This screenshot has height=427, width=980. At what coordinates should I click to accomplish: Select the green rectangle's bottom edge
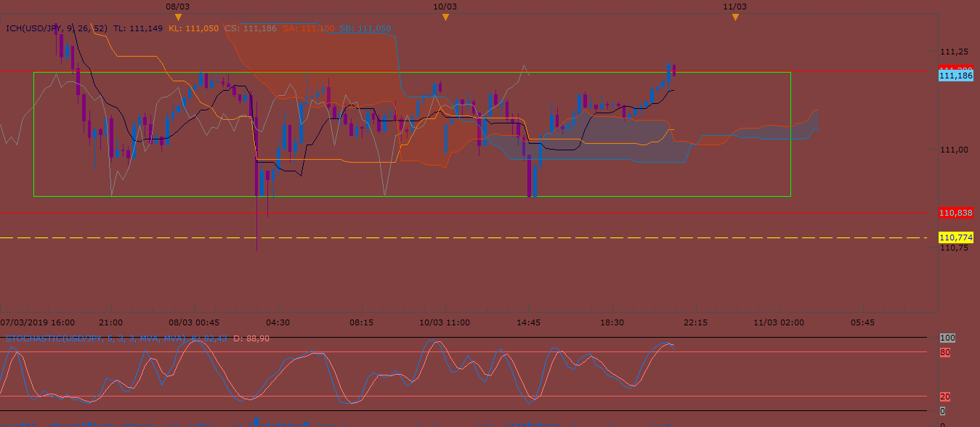(412, 196)
